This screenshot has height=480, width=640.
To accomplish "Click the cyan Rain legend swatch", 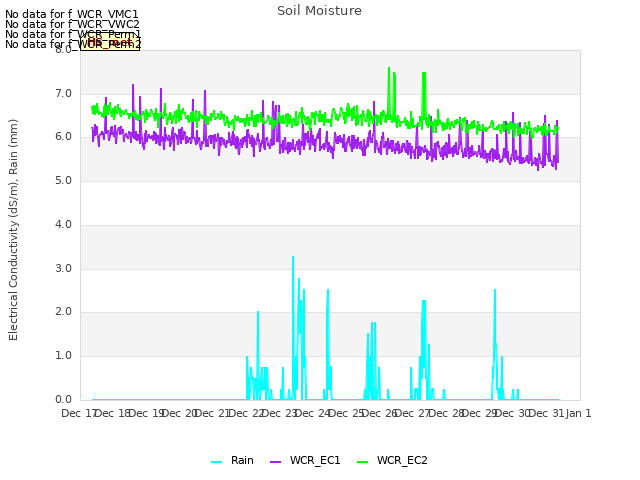I will click(217, 462).
